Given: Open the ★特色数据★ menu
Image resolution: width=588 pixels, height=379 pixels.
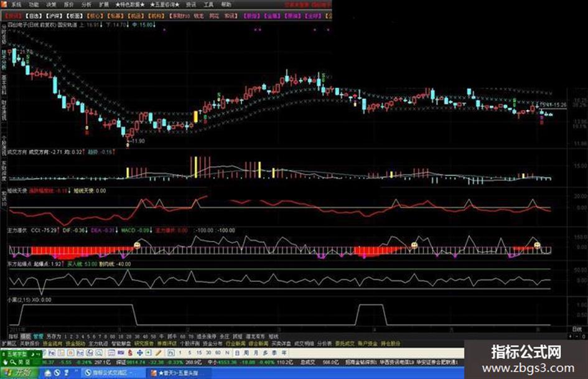Looking at the screenshot, I should pyautogui.click(x=130, y=4).
